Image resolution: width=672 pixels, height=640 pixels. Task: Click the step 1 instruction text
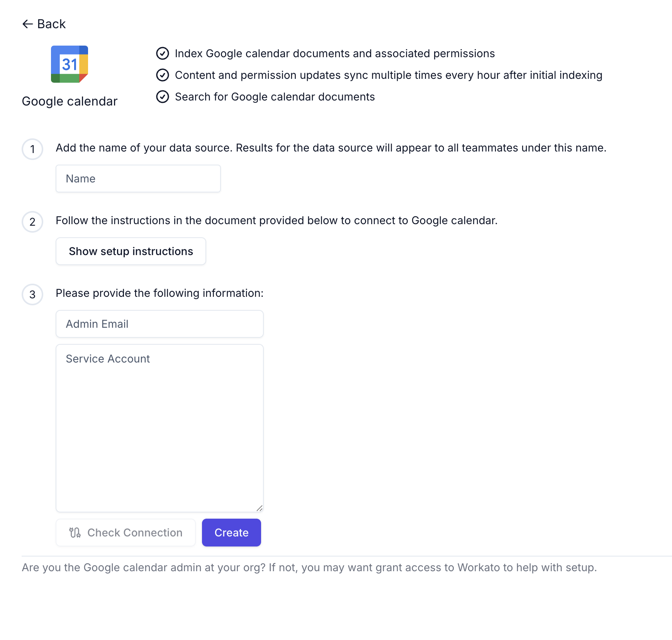[331, 147]
